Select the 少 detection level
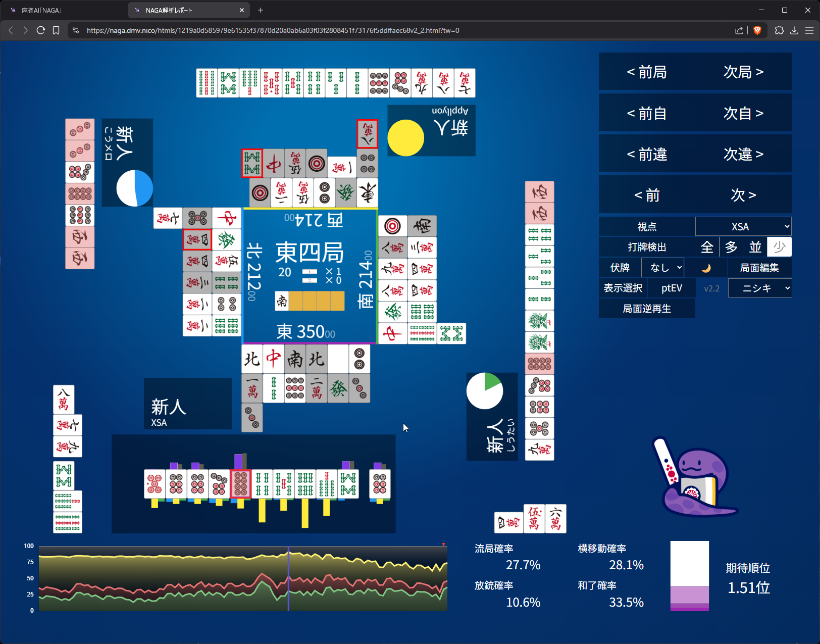The height and width of the screenshot is (644, 820). tap(779, 247)
